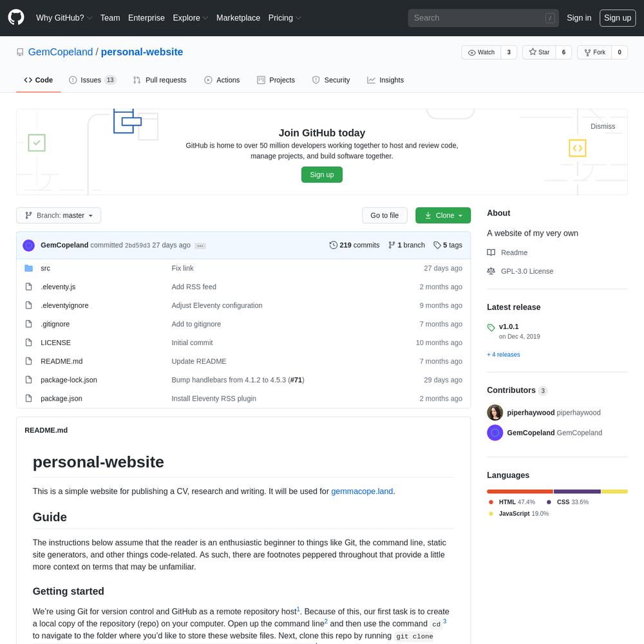
Task: Click the Readme book icon
Action: [491, 252]
